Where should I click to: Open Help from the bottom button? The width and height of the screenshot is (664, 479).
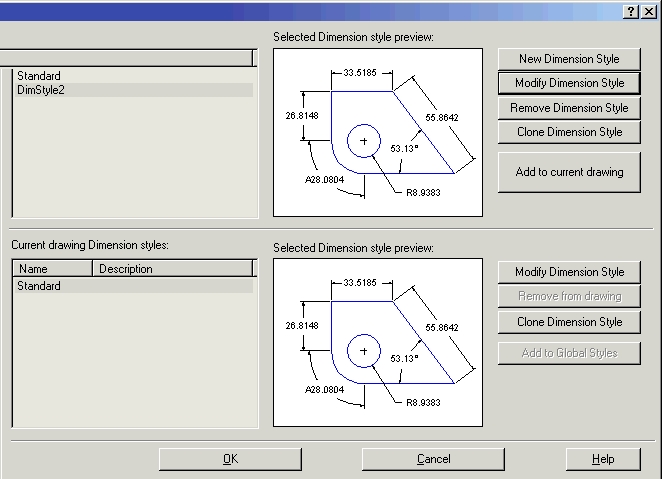click(603, 459)
